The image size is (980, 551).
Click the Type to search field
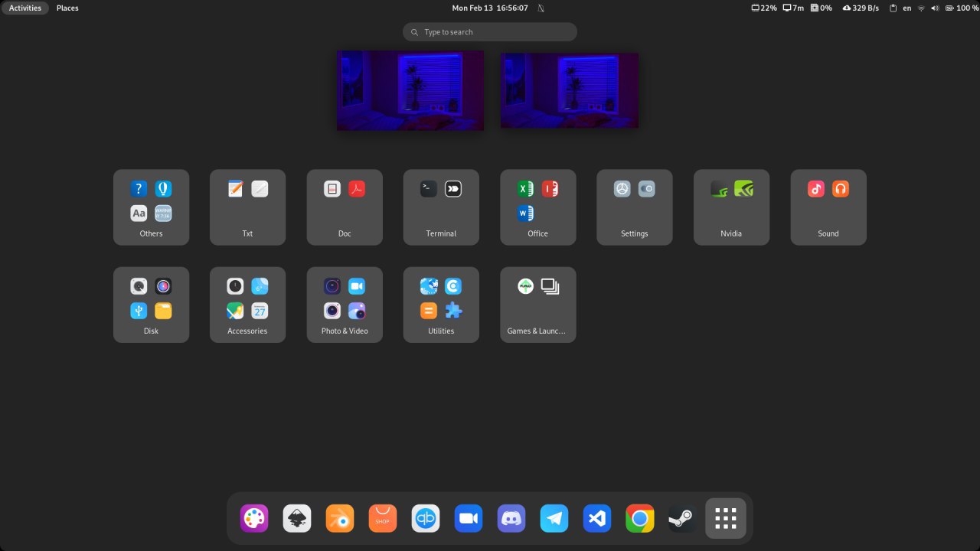pyautogui.click(x=490, y=32)
